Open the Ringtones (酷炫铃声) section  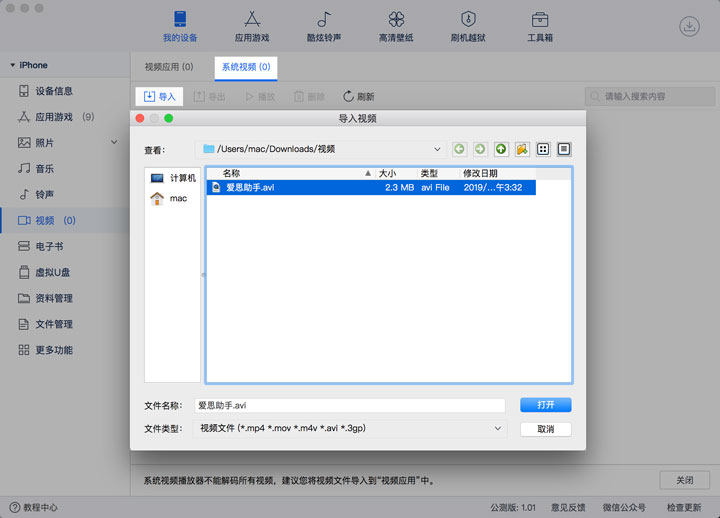[x=324, y=27]
